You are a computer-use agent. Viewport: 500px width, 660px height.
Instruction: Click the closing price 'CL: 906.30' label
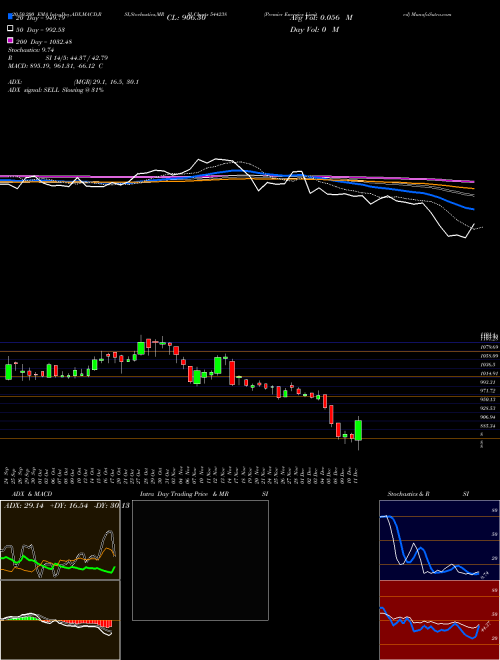click(x=186, y=18)
